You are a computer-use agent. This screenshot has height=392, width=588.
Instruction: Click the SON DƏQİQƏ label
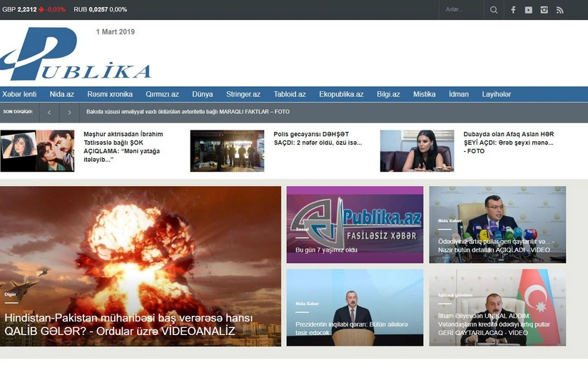point(18,112)
